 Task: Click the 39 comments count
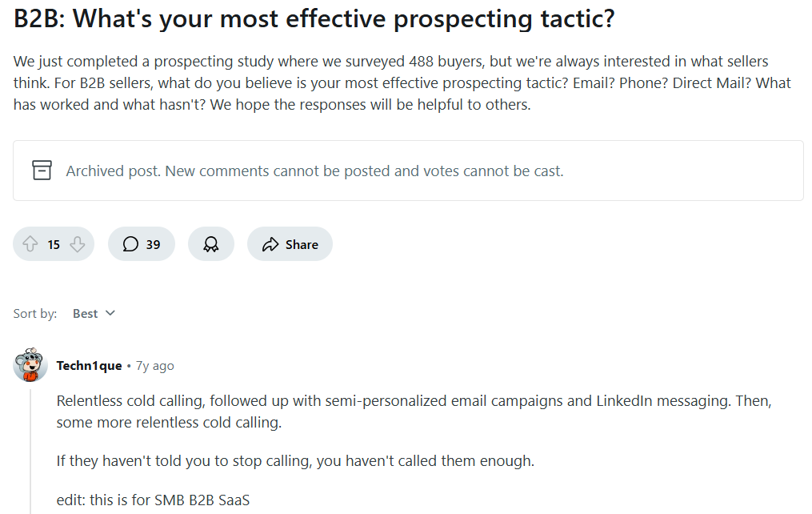154,244
